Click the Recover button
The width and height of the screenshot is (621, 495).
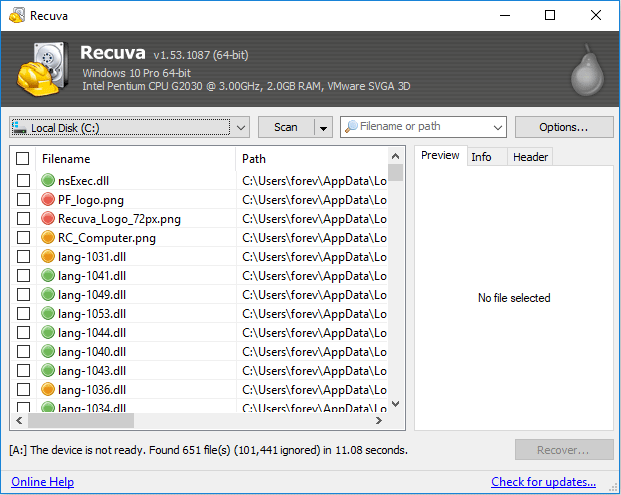(x=564, y=450)
